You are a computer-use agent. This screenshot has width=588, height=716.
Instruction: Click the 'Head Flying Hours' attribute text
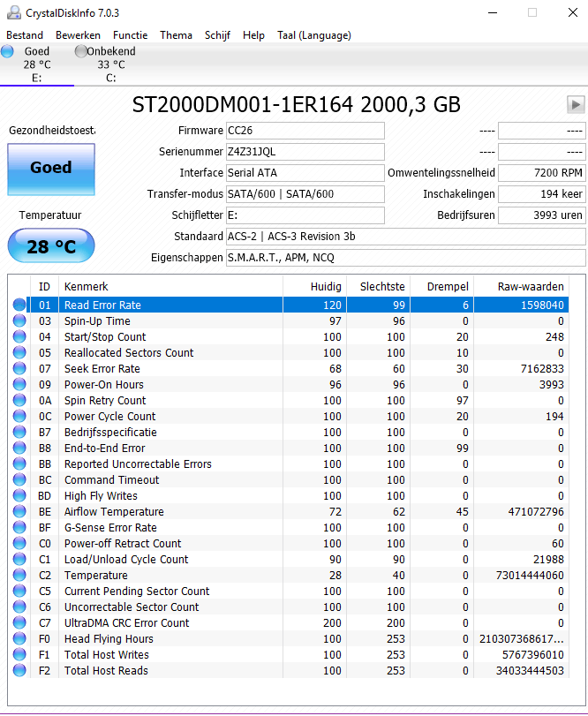(109, 639)
